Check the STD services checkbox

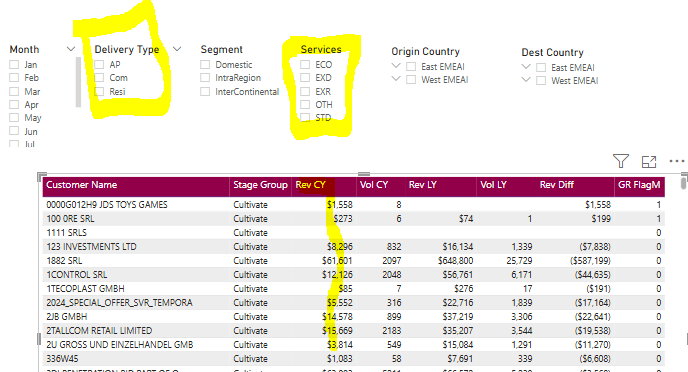point(305,118)
